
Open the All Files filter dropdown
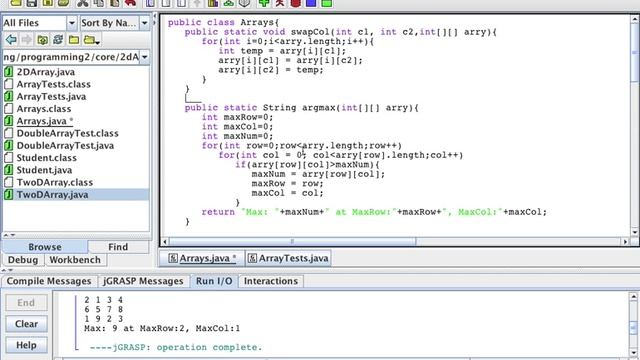click(x=71, y=23)
